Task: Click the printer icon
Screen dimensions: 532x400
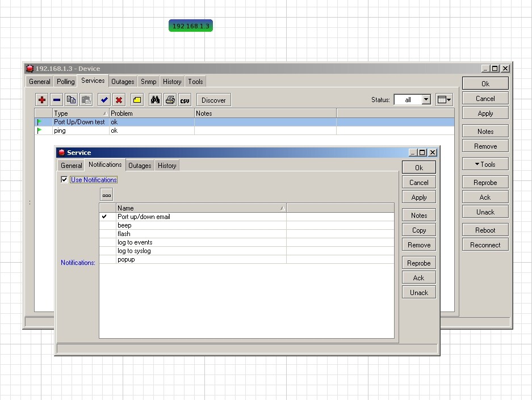Action: pyautogui.click(x=170, y=100)
